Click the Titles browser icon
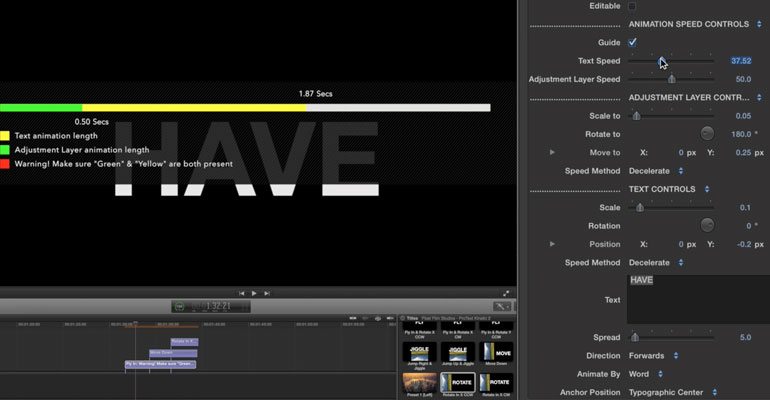 [403, 318]
